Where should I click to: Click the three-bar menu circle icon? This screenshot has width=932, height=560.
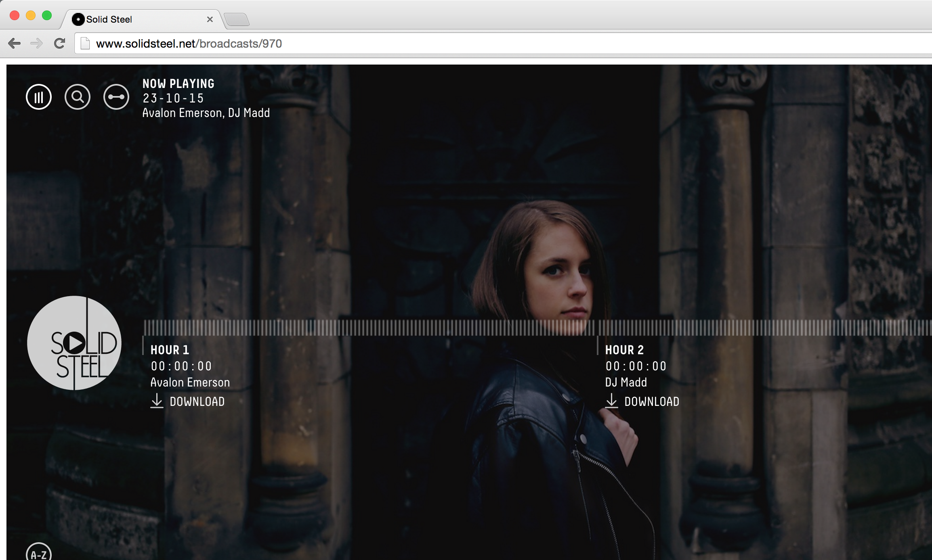coord(39,97)
